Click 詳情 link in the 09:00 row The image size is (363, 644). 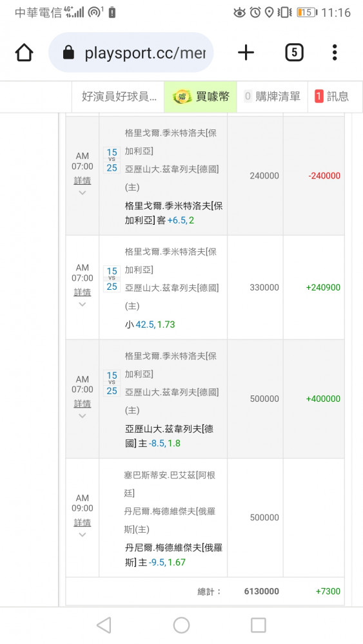83,522
